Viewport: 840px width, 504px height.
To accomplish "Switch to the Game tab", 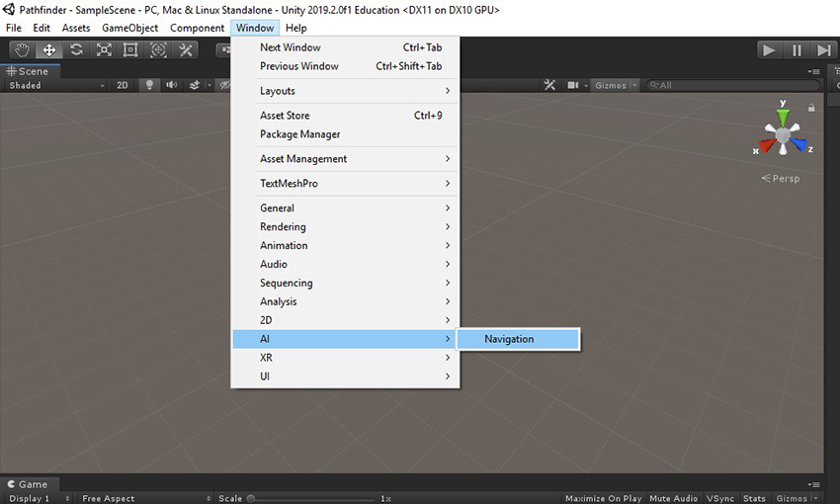I will tap(28, 484).
